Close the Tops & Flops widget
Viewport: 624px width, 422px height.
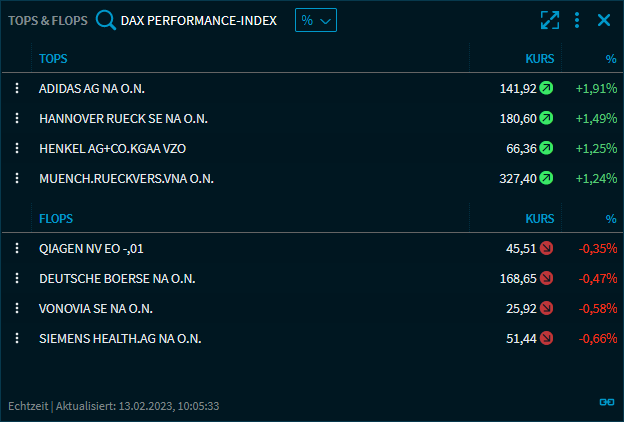[604, 20]
